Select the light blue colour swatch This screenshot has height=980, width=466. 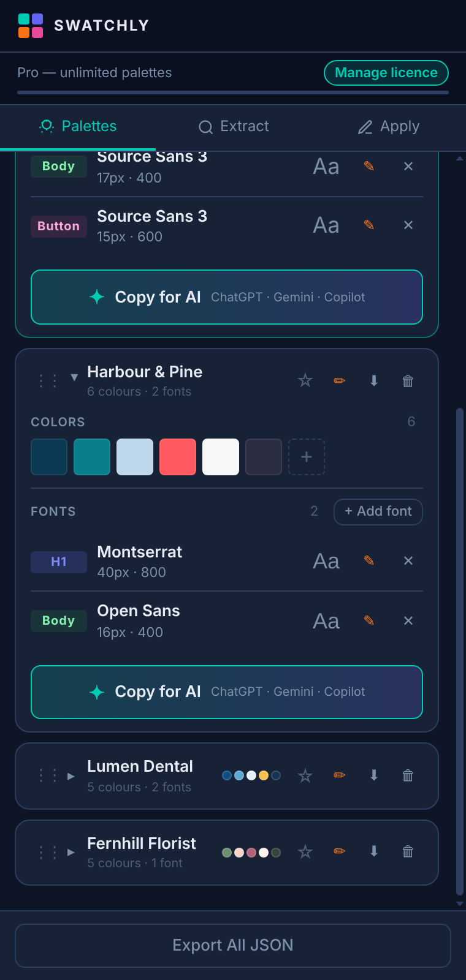pos(135,457)
